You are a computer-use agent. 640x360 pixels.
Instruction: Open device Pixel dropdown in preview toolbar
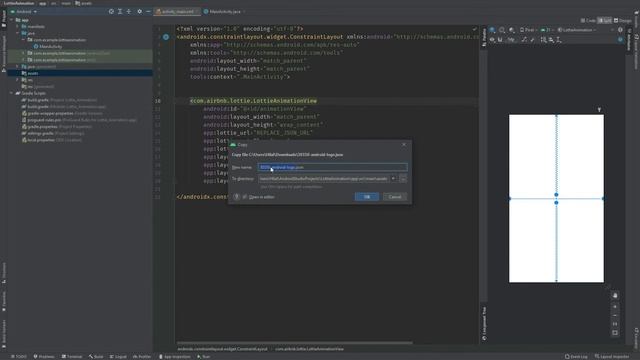[x=528, y=30]
